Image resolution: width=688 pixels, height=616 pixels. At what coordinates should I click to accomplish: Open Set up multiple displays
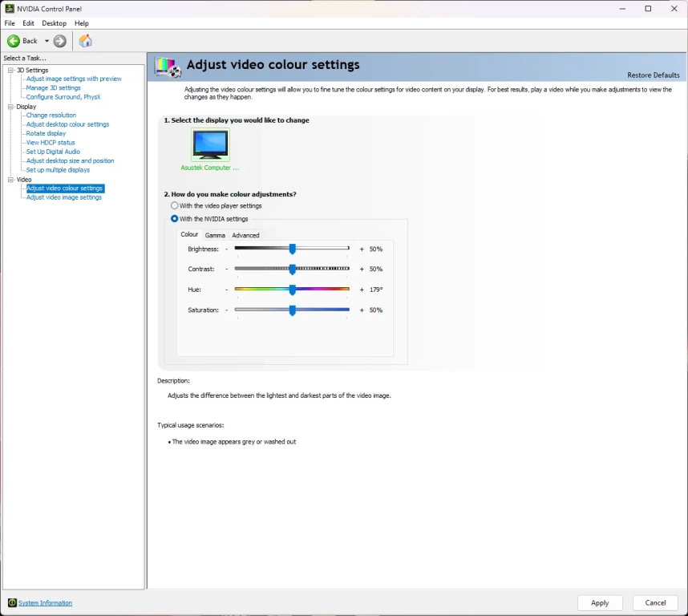click(x=58, y=170)
